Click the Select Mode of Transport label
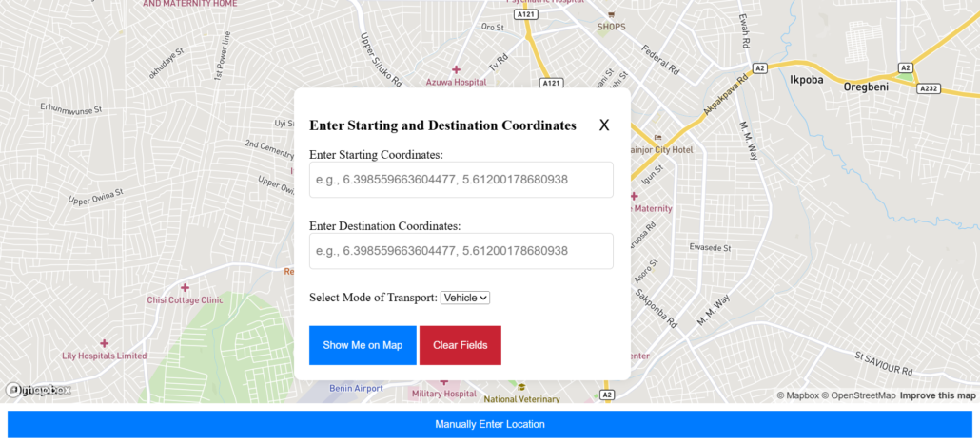 373,298
